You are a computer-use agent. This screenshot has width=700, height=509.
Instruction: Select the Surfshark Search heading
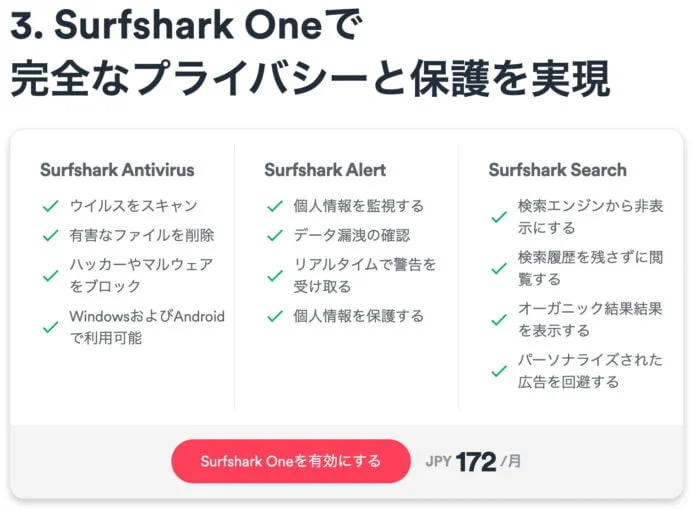pyautogui.click(x=557, y=169)
